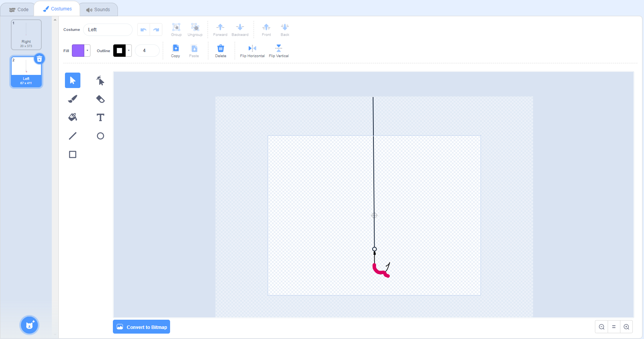Select the Circle tool
This screenshot has height=339, width=644.
click(101, 136)
